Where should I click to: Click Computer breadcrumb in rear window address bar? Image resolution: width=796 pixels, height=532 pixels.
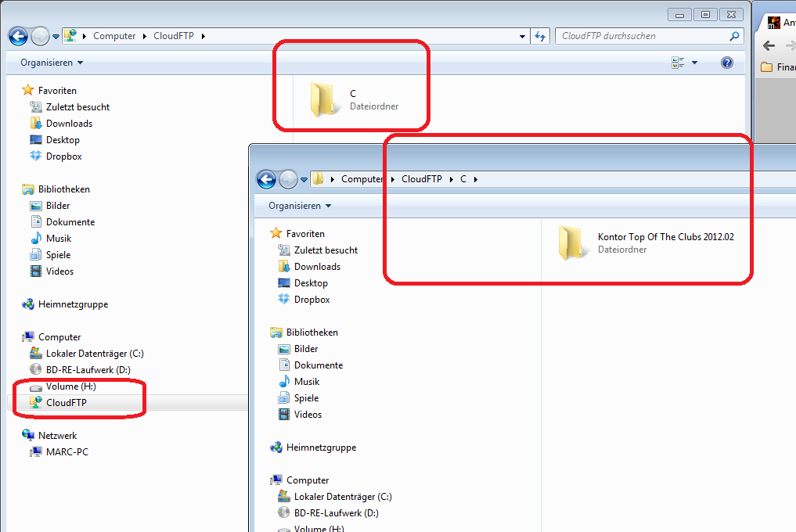[x=114, y=36]
